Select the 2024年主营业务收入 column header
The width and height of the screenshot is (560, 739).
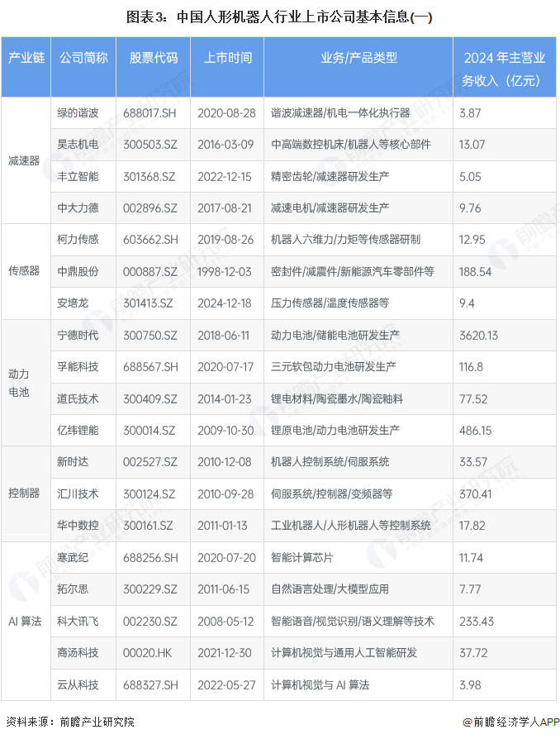point(504,69)
